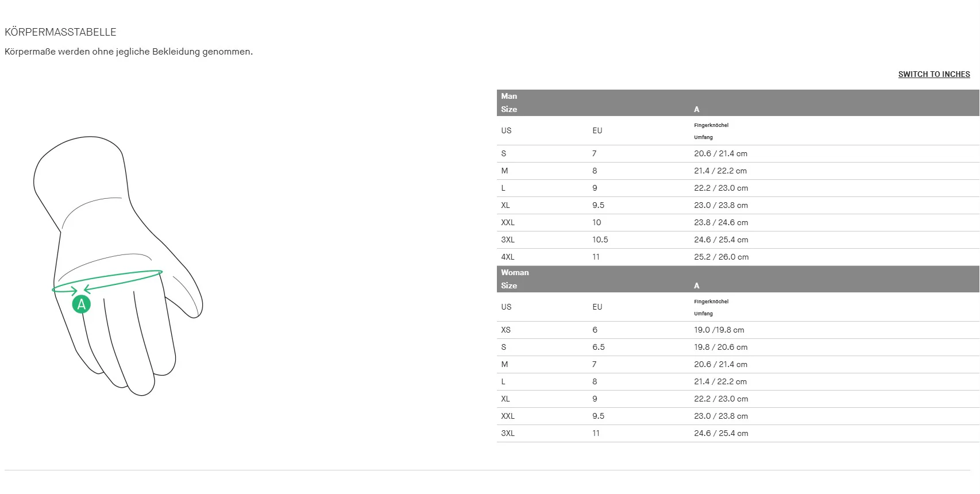This screenshot has height=494, width=980.
Task: Click the Fingerknöchel Umfang label in Man table
Action: pyautogui.click(x=711, y=131)
